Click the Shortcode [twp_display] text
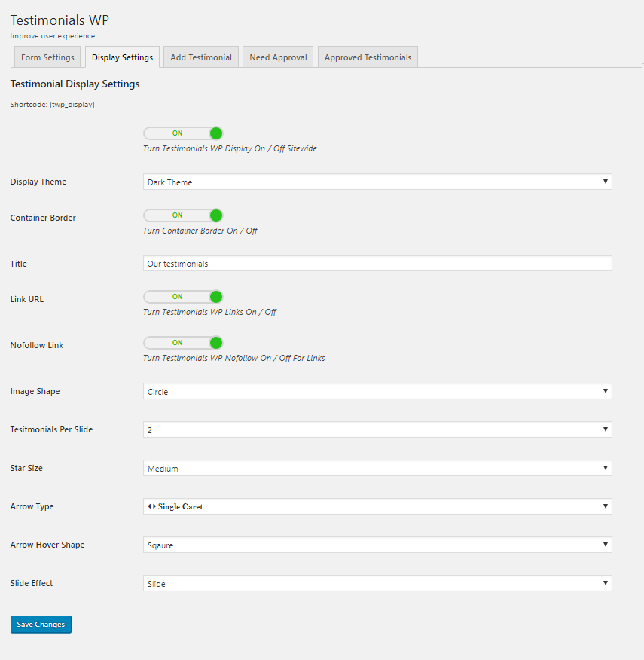This screenshot has width=644, height=660. click(x=52, y=105)
